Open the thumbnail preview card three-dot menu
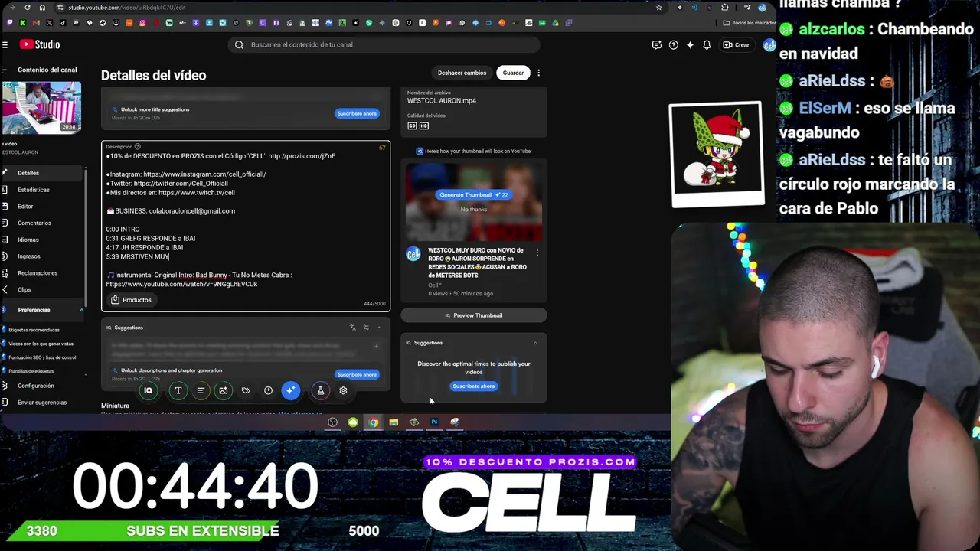Image resolution: width=980 pixels, height=551 pixels. pos(537,253)
